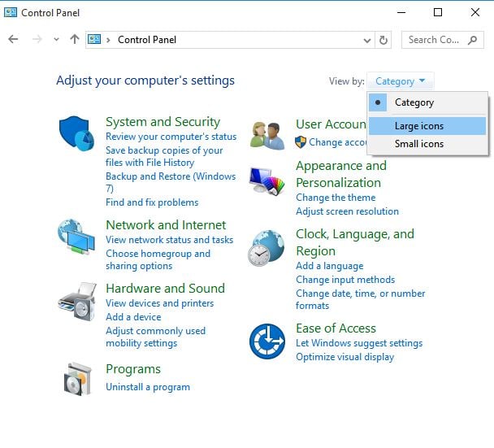Open Choose homegroup and sharing options
Viewport: 494px width, 448px height.
[x=158, y=260]
